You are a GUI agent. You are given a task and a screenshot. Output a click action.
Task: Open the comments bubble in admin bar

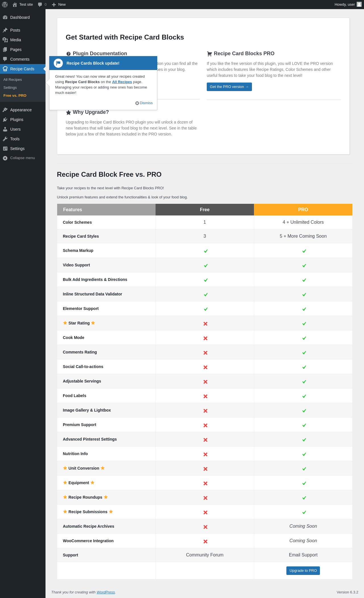(40, 5)
